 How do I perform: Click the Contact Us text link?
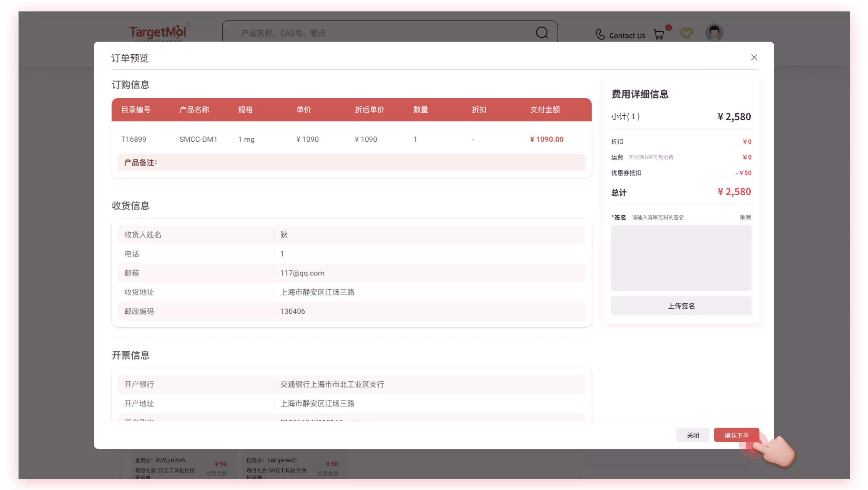627,35
